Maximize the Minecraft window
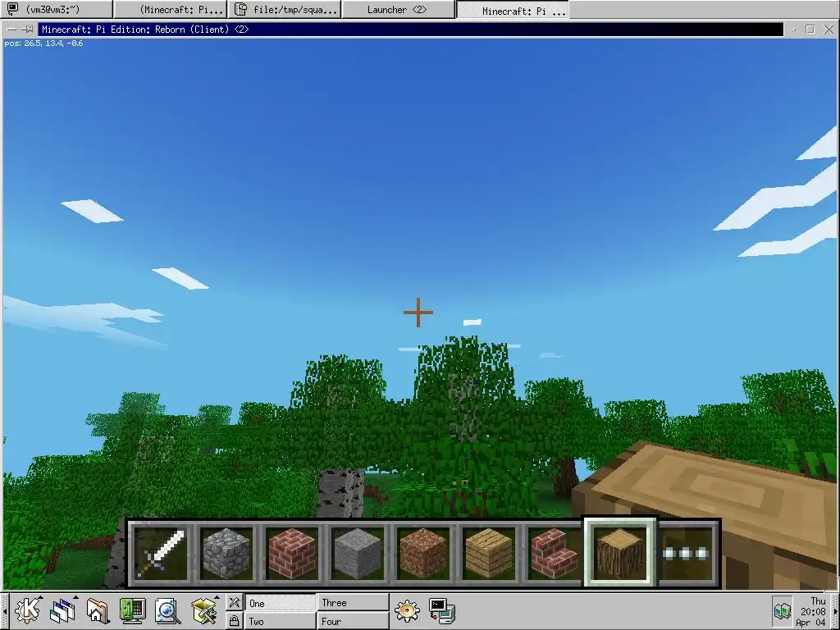Viewport: 840px width, 630px height. pos(810,30)
